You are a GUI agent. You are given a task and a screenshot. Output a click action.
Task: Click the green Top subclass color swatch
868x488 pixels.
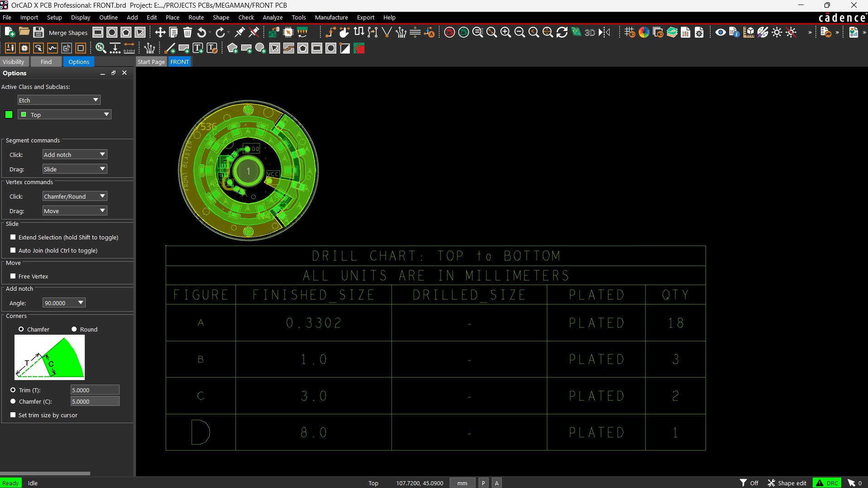tap(9, 115)
